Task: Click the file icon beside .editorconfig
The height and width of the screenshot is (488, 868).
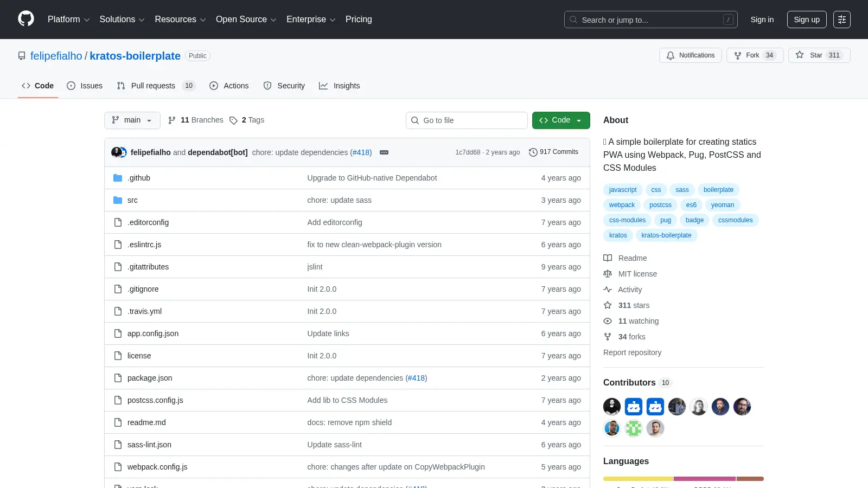Action: [118, 222]
